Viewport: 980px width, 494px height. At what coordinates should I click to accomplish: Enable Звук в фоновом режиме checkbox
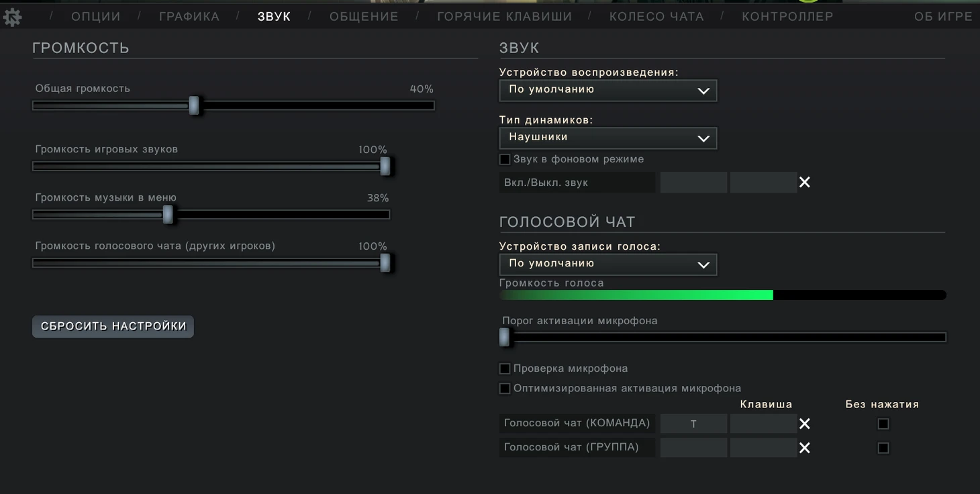505,160
